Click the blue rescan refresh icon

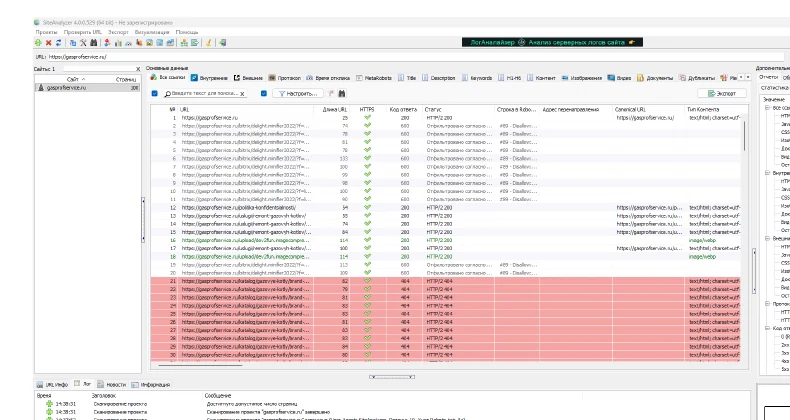pos(58,43)
